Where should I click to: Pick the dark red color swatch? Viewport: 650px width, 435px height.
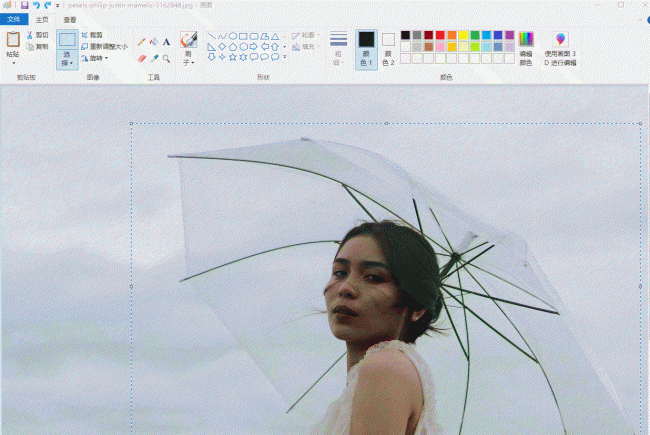click(429, 35)
